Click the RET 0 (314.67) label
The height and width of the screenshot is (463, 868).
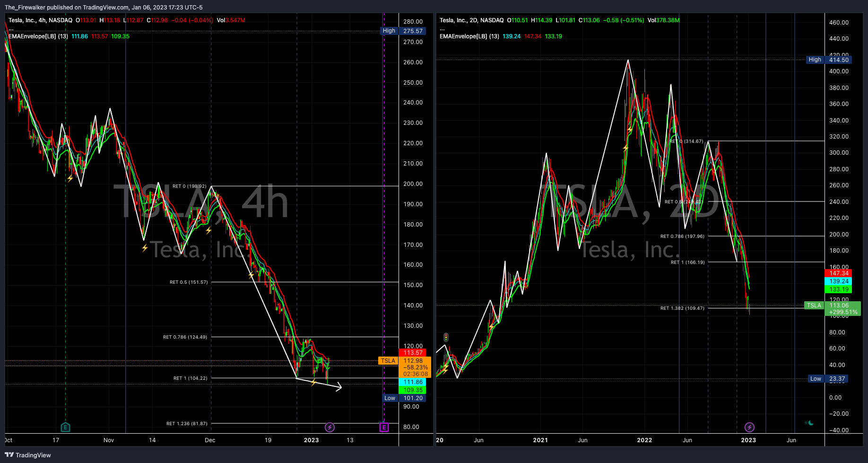click(x=686, y=141)
